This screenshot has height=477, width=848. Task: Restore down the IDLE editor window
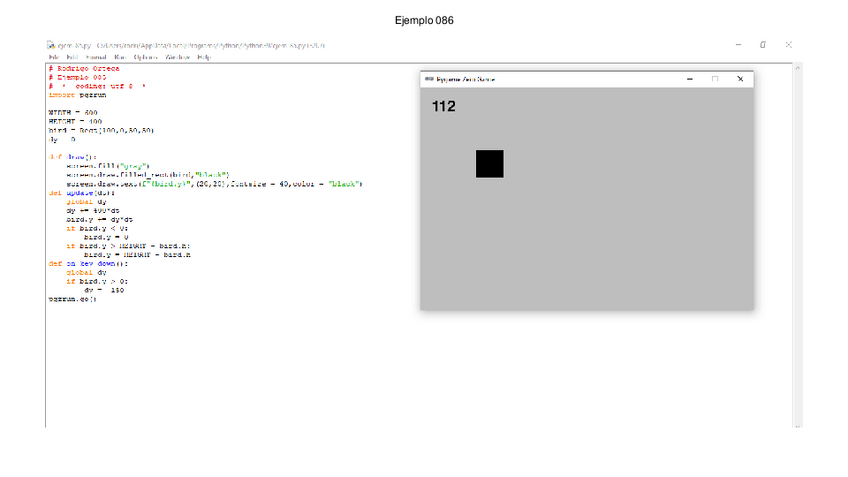763,45
